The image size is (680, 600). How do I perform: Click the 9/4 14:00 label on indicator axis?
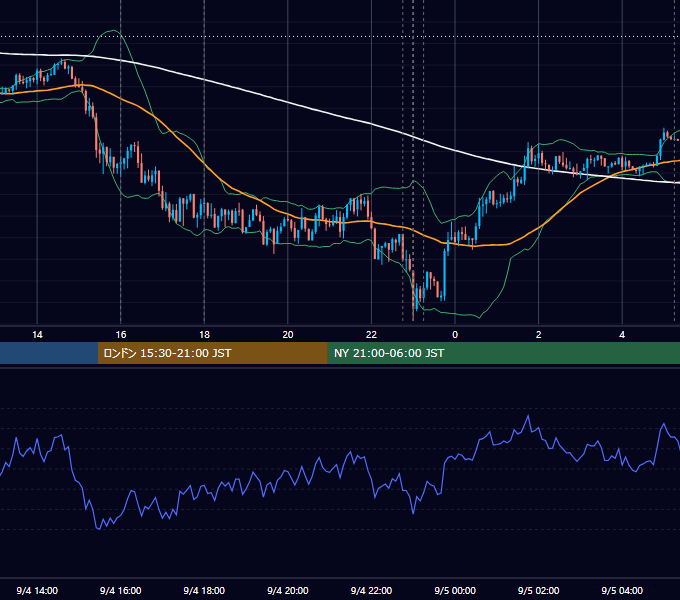[x=37, y=591]
